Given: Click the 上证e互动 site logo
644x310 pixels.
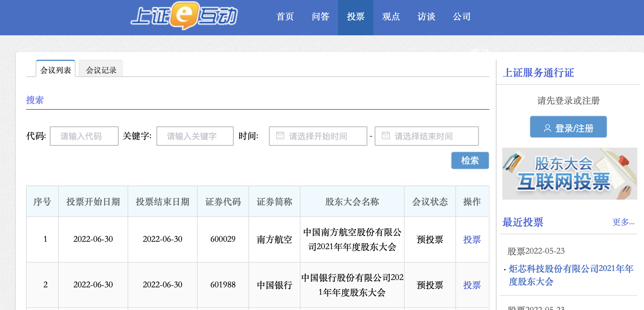Looking at the screenshot, I should (x=184, y=16).
